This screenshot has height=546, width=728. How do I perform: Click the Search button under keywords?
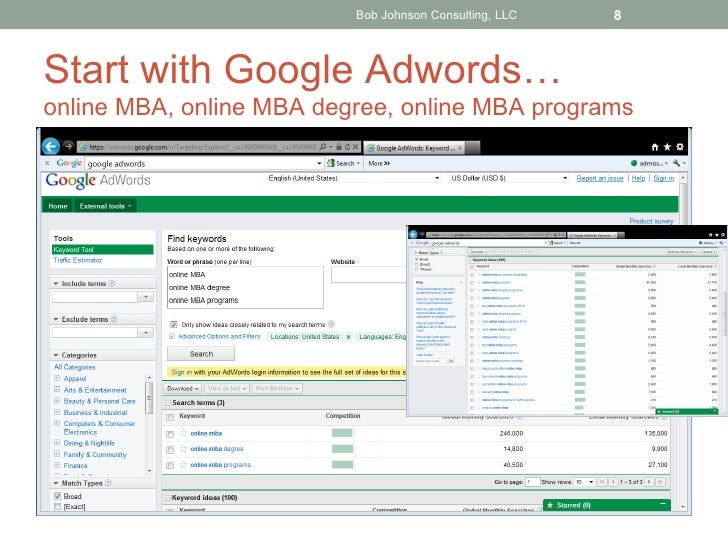pos(201,354)
